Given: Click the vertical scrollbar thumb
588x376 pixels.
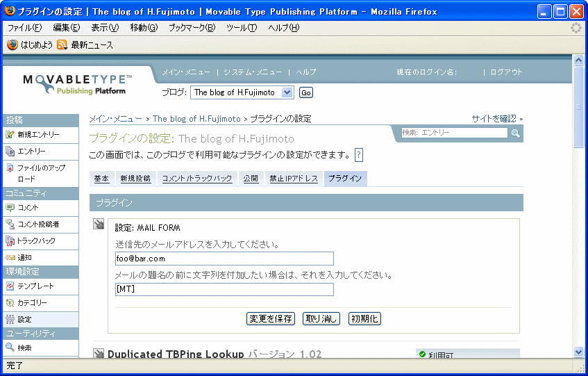Looking at the screenshot, I should [x=578, y=107].
